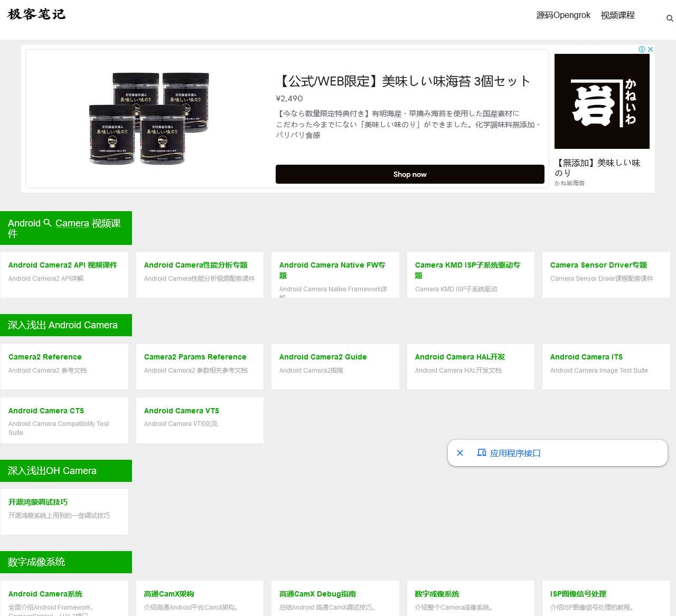The image size is (676, 616).
Task: Click the magnifier icon in Android Camera heading
Action: point(48,223)
